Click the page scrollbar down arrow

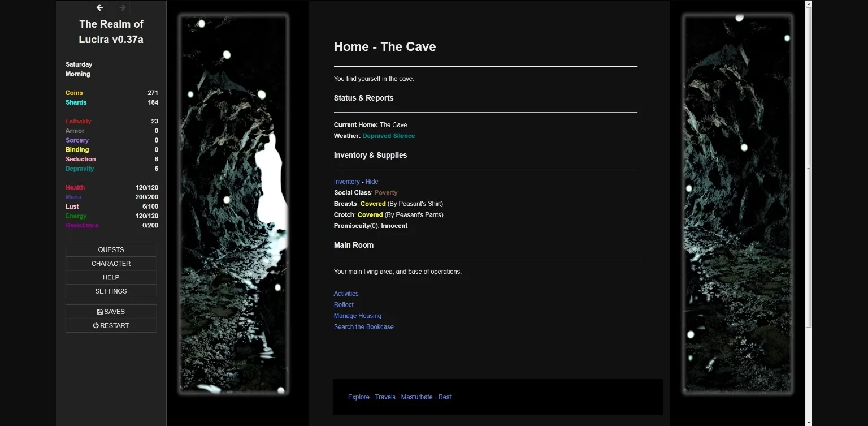point(808,421)
